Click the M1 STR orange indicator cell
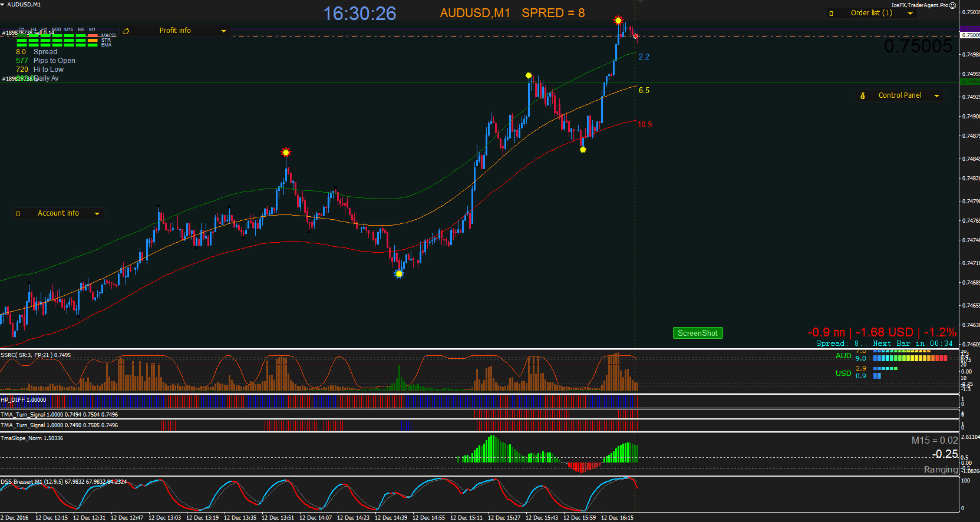The image size is (980, 522). tap(93, 40)
